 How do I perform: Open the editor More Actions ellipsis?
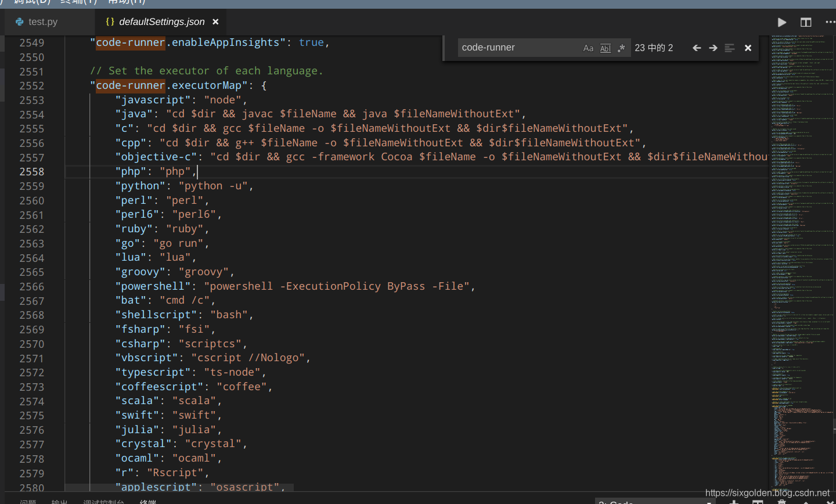[x=829, y=22]
